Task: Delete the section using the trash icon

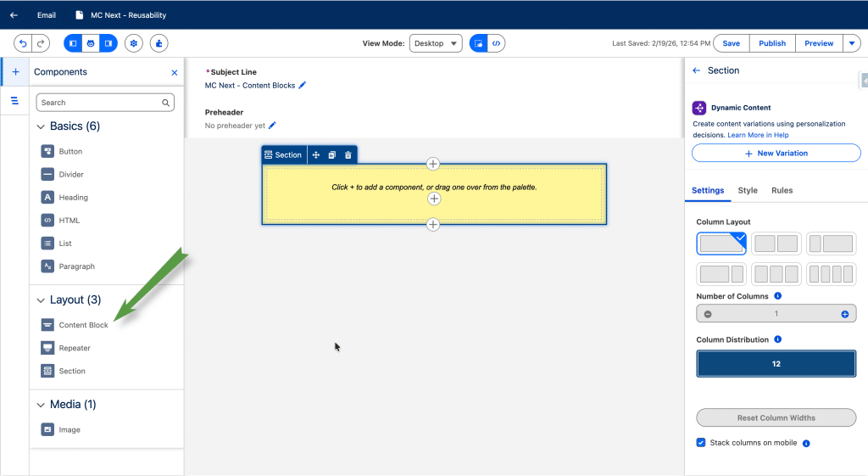Action: click(x=348, y=155)
